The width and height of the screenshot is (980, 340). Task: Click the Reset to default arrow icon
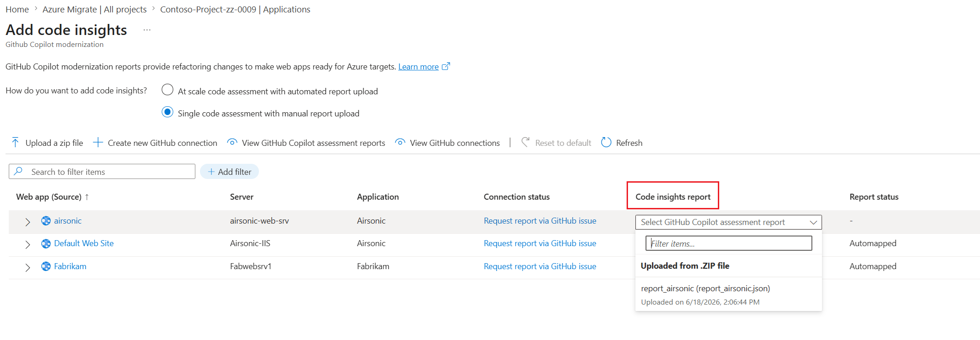pos(525,142)
